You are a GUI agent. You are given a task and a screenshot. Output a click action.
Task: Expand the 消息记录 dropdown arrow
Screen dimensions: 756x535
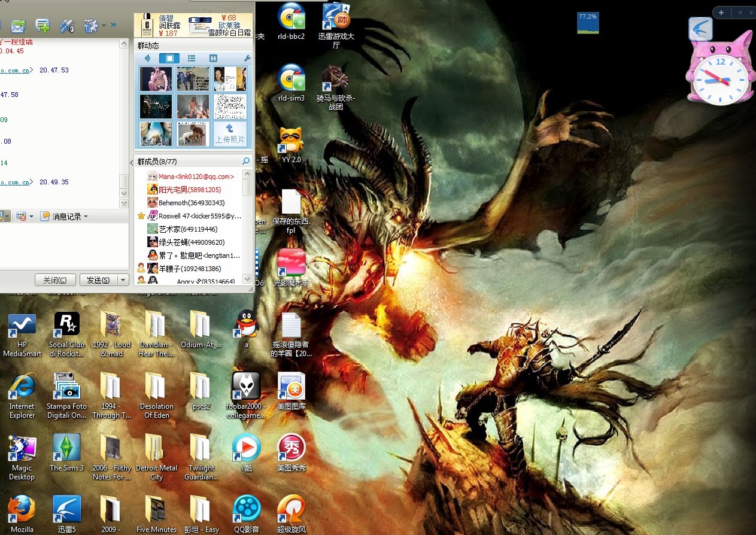[86, 217]
